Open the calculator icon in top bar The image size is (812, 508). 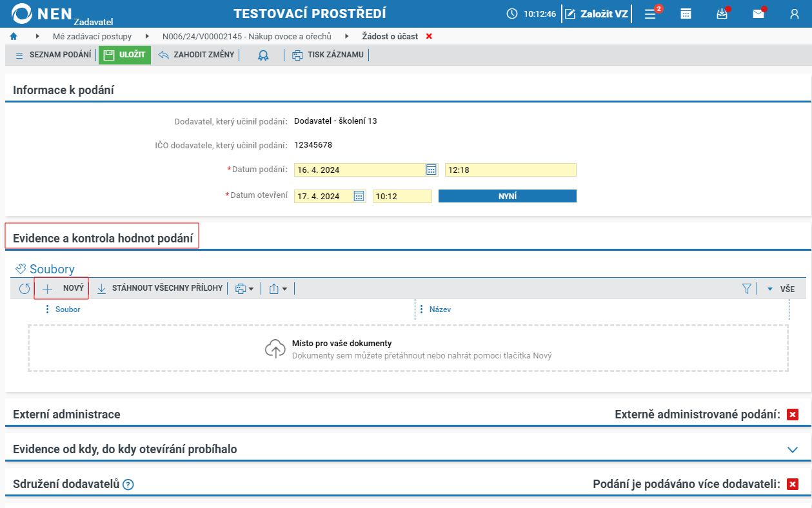point(686,14)
